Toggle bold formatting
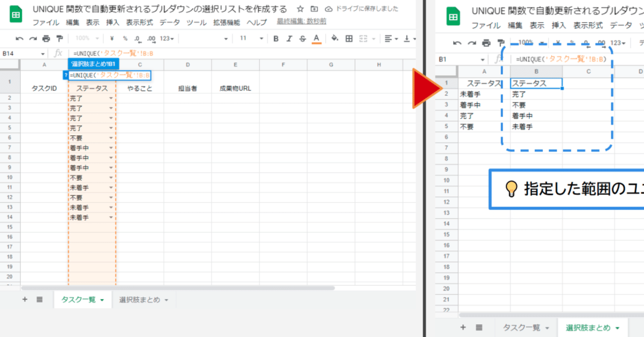The height and width of the screenshot is (337, 644). 276,38
